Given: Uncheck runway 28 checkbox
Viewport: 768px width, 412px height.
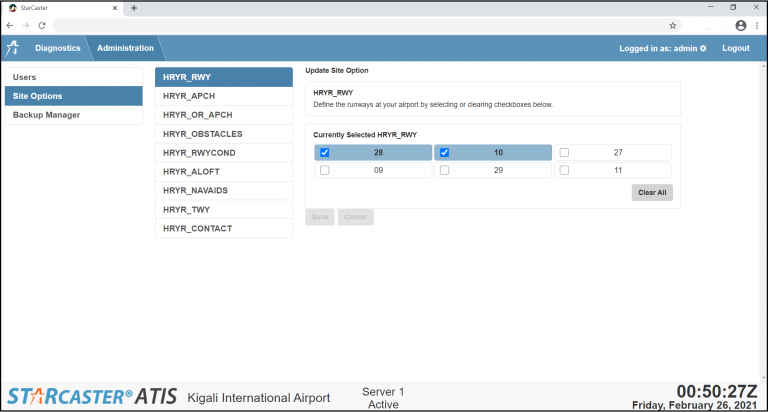Looking at the screenshot, I should [x=324, y=153].
